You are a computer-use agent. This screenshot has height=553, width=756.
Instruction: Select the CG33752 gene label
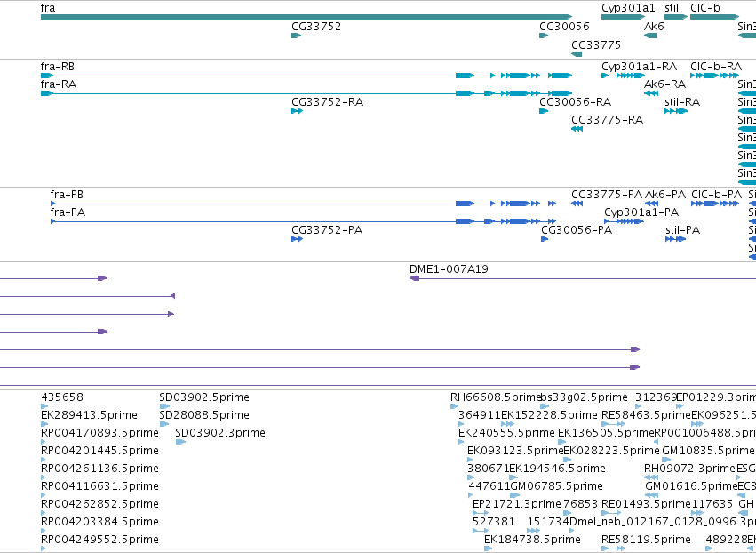click(x=316, y=27)
